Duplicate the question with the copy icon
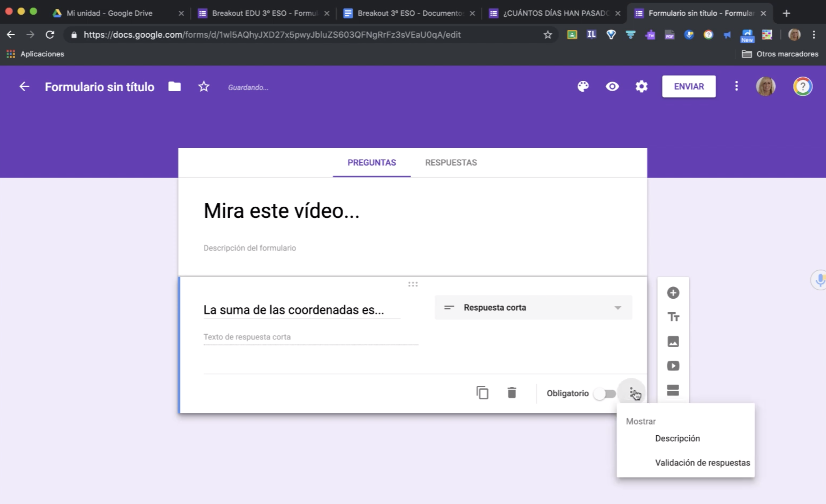Image resolution: width=826 pixels, height=504 pixels. pos(482,393)
